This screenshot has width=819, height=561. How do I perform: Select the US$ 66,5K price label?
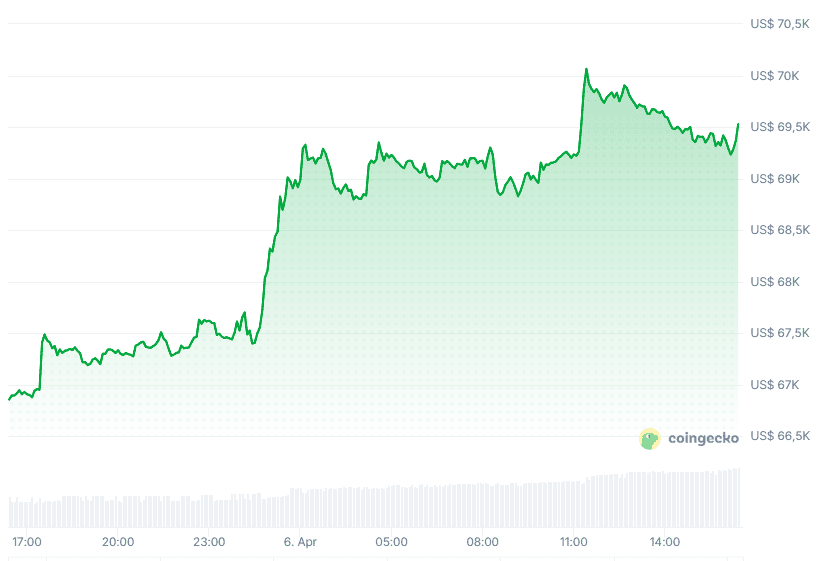point(780,436)
